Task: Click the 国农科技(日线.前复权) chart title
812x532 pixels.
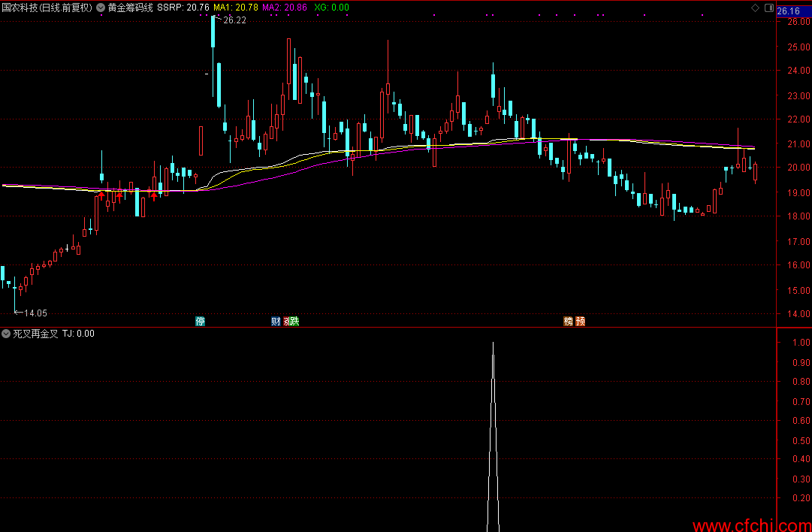Action: click(x=47, y=8)
